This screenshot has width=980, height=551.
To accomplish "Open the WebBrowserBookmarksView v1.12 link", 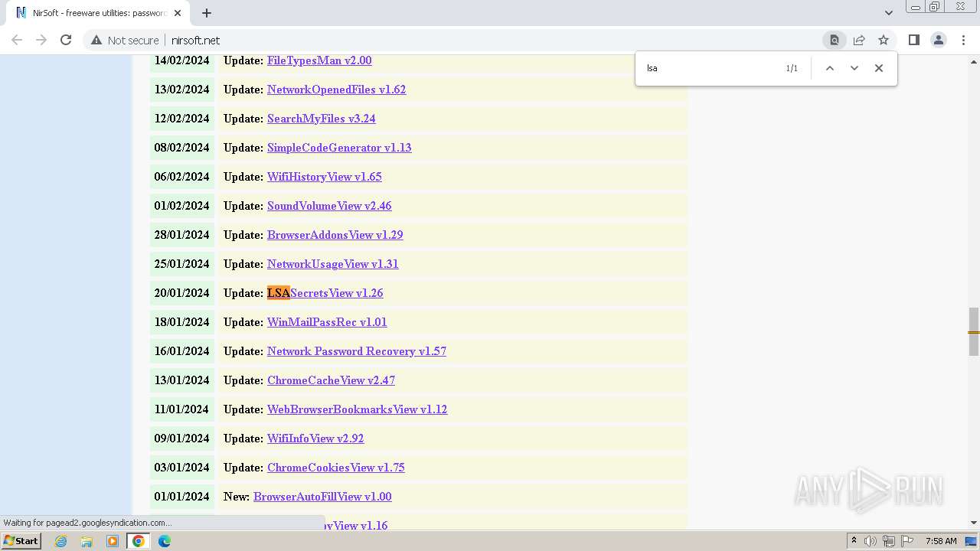I will [357, 409].
